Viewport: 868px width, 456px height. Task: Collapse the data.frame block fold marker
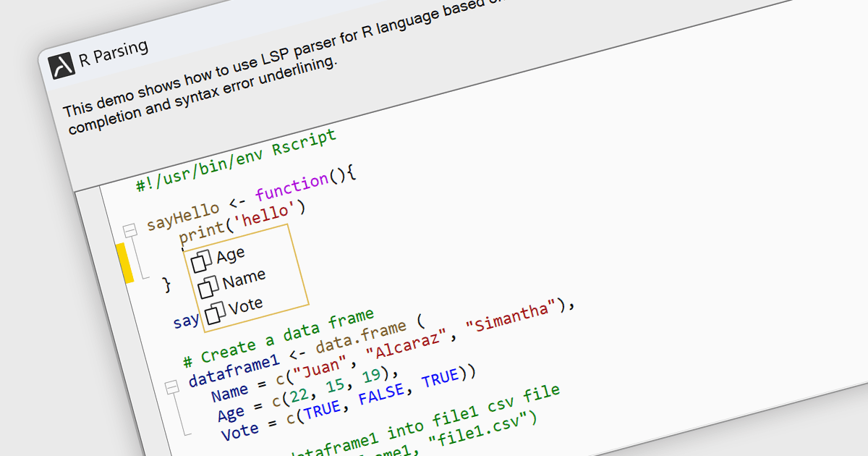click(172, 388)
